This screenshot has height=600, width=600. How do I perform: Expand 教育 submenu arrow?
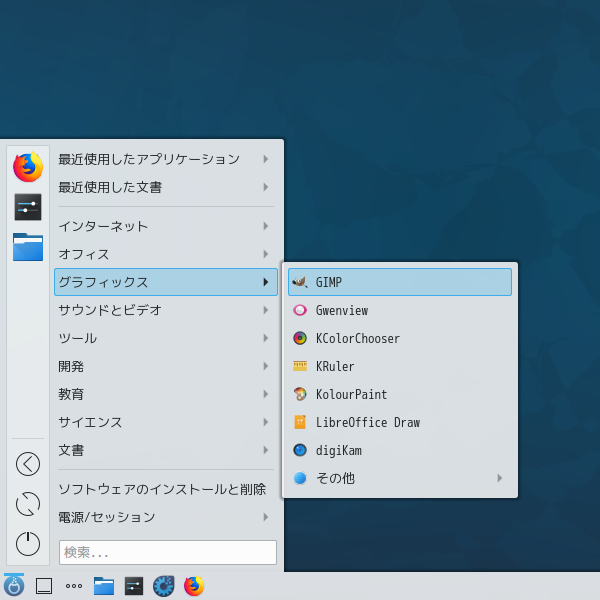(x=266, y=394)
